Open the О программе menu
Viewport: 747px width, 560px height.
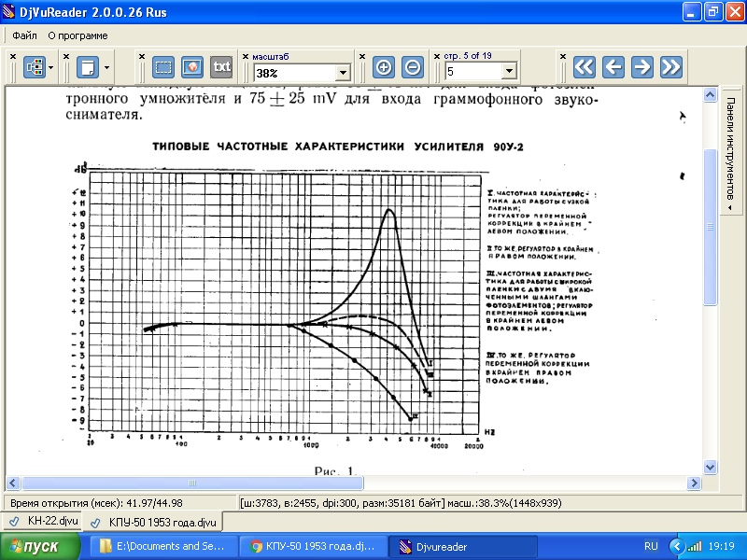78,35
